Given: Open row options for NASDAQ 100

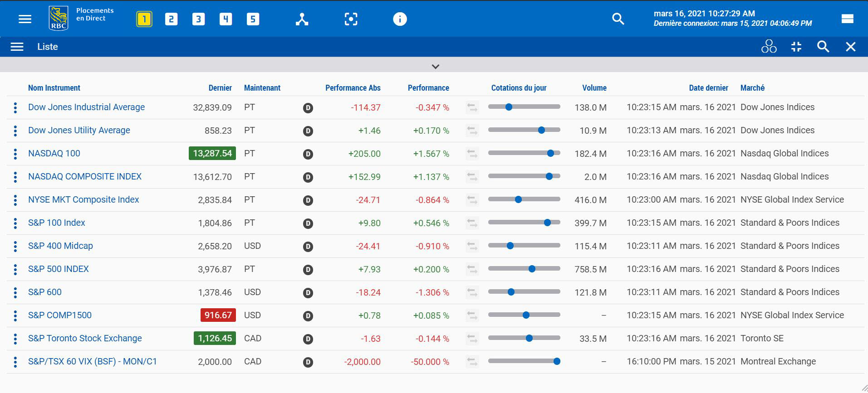Looking at the screenshot, I should 15,154.
